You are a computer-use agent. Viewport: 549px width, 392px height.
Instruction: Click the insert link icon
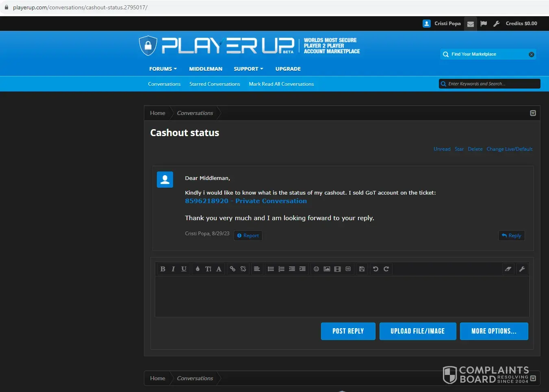tap(232, 269)
